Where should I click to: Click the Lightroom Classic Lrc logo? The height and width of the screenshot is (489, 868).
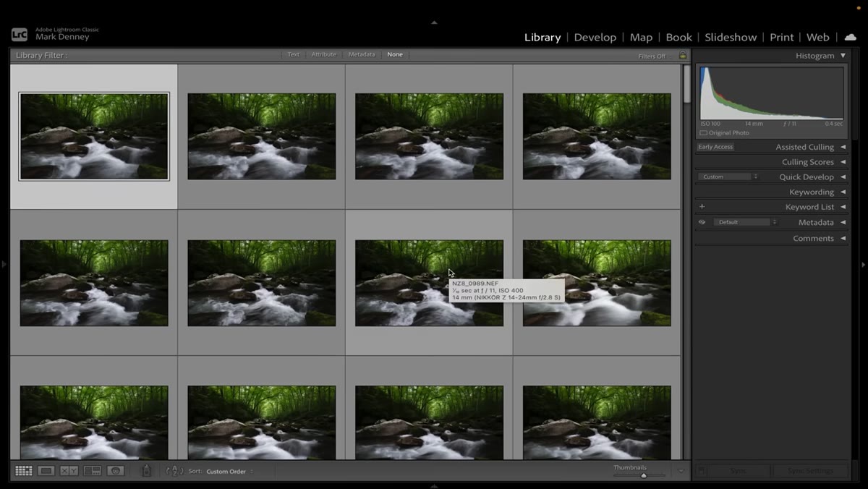(x=20, y=34)
